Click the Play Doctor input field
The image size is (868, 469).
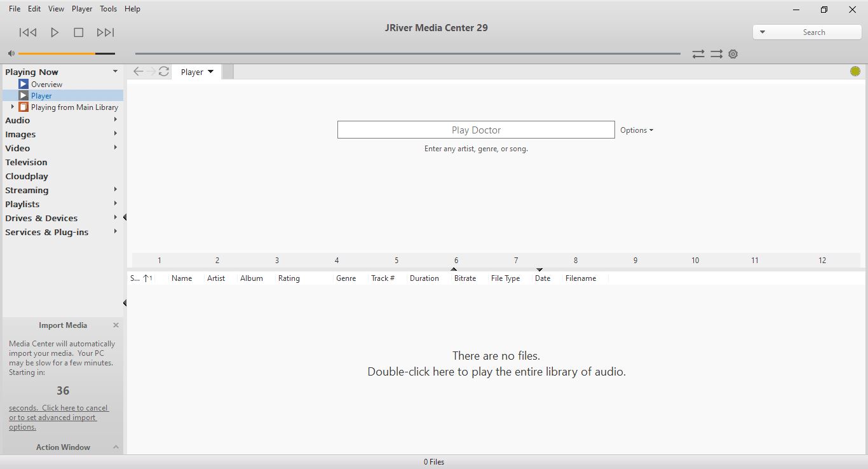(476, 130)
